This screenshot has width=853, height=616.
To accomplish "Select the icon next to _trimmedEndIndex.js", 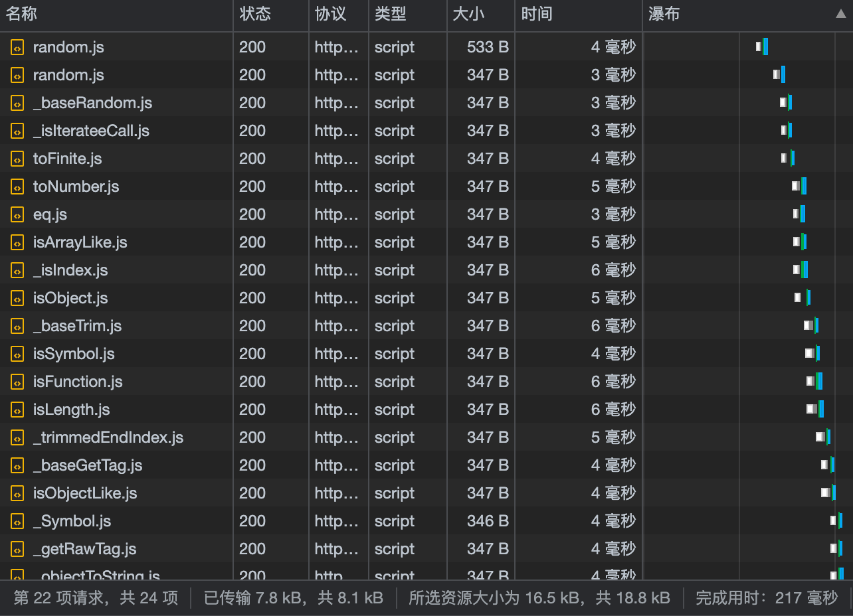I will coord(17,437).
